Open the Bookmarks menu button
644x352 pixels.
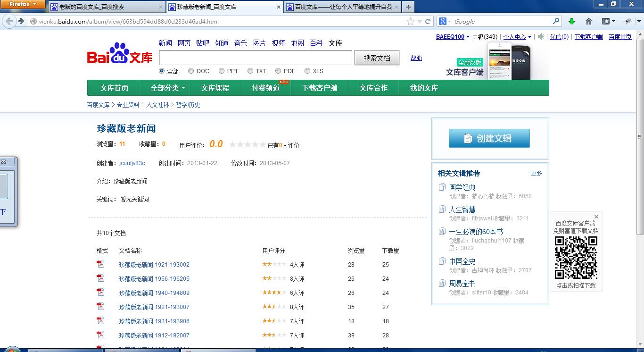coord(609,21)
